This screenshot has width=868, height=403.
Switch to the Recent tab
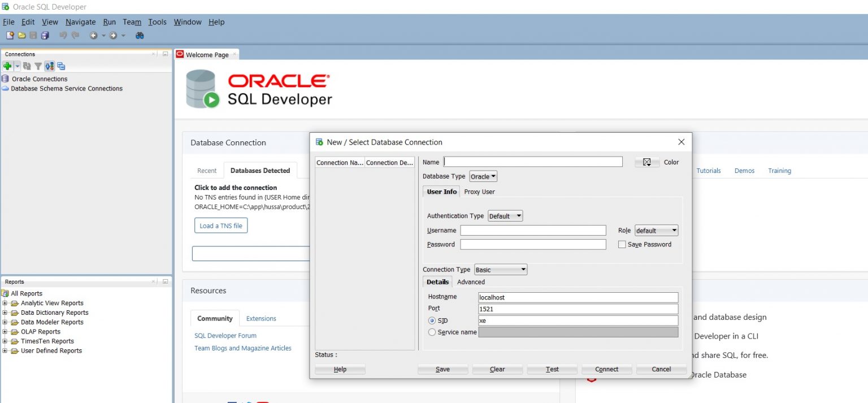pos(207,171)
